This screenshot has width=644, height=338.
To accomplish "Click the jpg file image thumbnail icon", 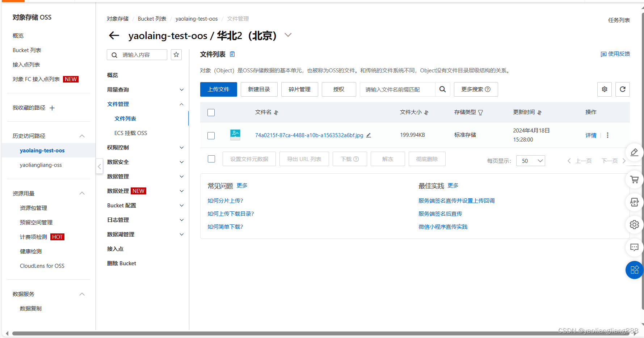I will (235, 135).
